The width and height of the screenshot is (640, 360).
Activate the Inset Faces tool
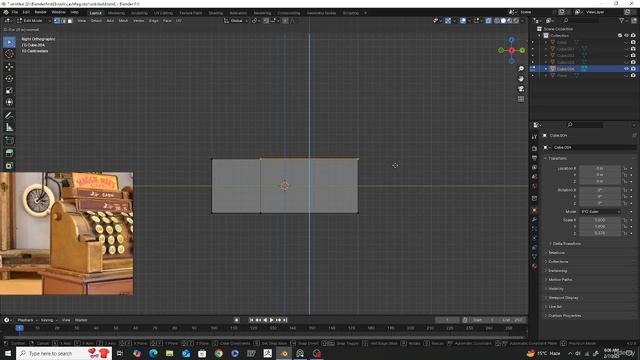coord(9,166)
